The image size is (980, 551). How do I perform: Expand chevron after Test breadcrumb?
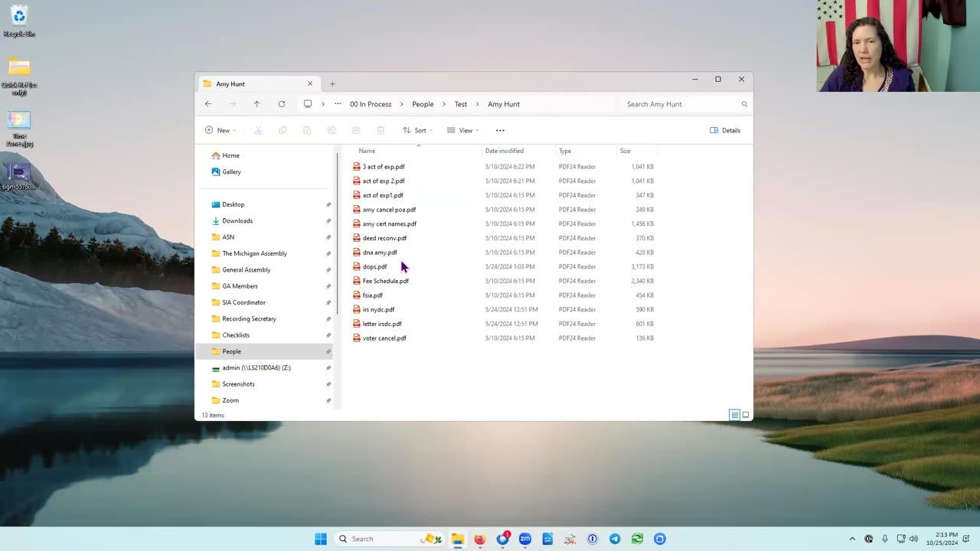click(x=477, y=104)
